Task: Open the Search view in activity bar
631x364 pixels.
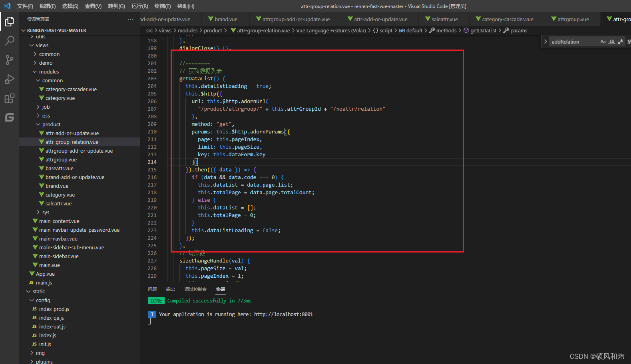Action: [x=10, y=40]
